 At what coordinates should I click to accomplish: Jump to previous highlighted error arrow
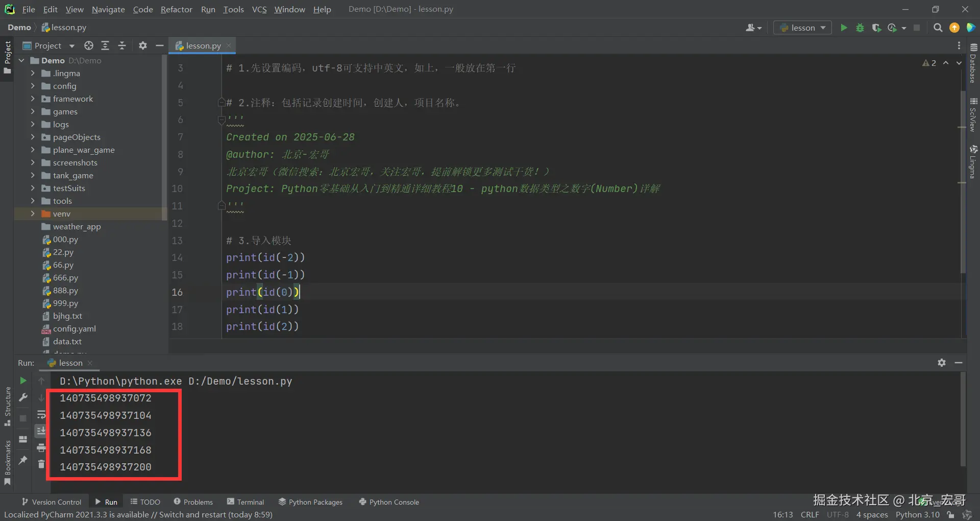[x=946, y=63]
